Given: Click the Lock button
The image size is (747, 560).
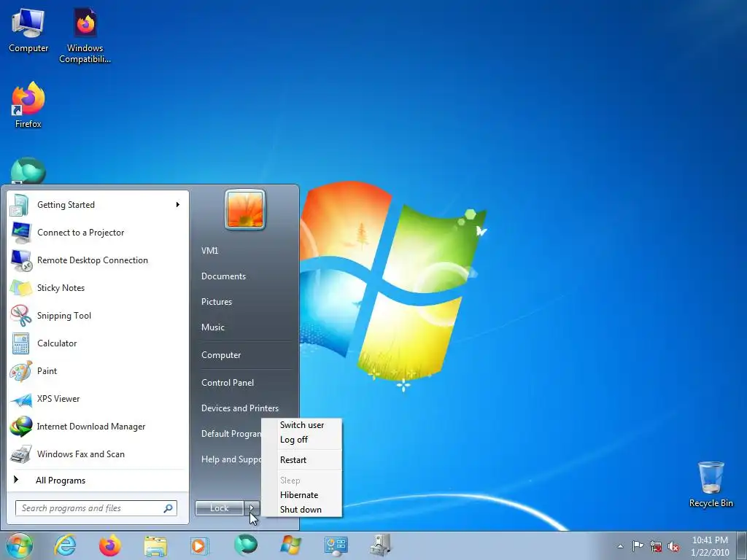Looking at the screenshot, I should [x=220, y=508].
